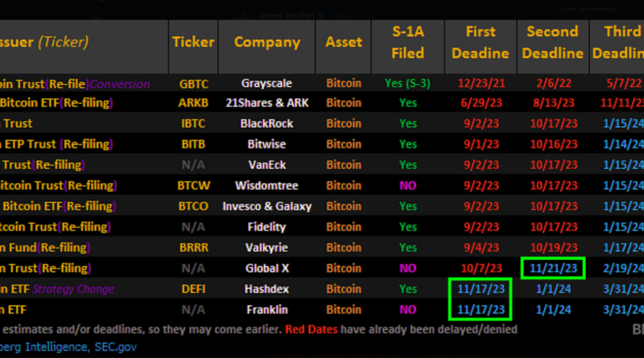Click Hashdex's highlighted 11/17/23 first deadline

click(x=480, y=289)
